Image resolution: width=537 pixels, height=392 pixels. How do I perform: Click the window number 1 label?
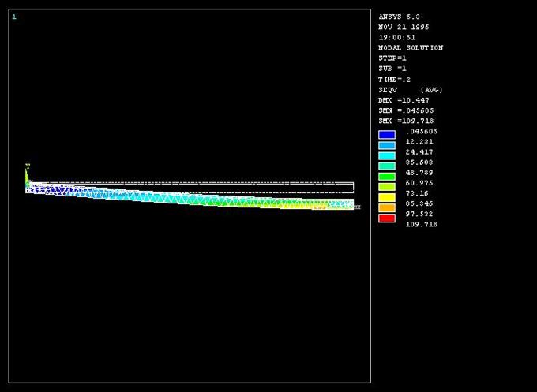tap(14, 17)
